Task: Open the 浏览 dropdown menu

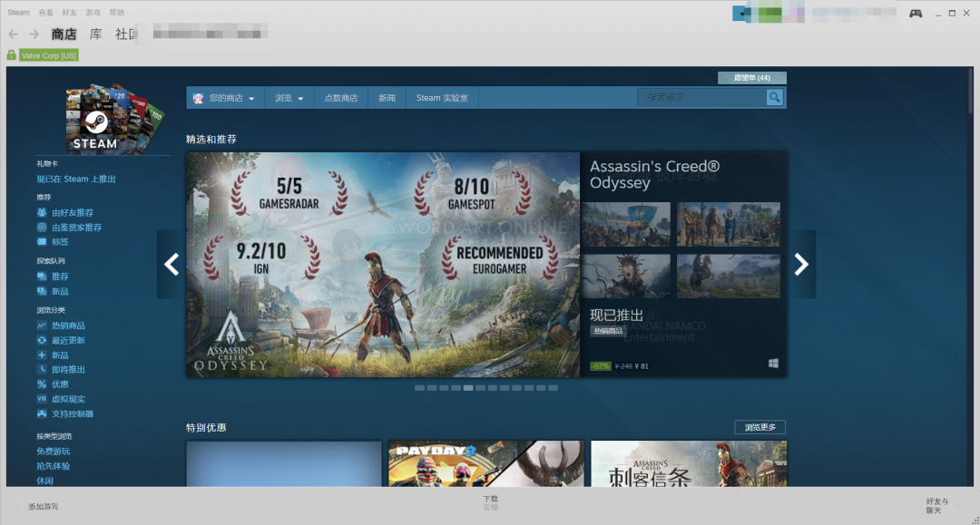Action: click(289, 98)
